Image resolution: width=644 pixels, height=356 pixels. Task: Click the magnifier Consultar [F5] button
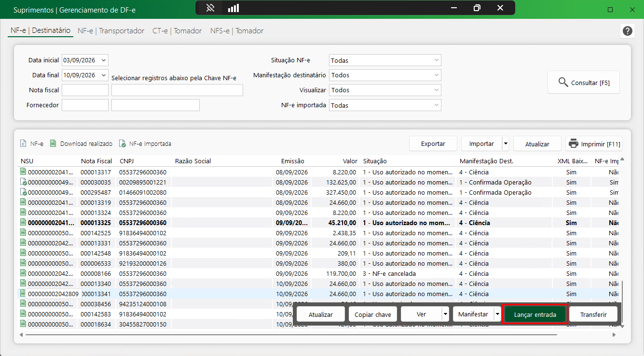(584, 83)
